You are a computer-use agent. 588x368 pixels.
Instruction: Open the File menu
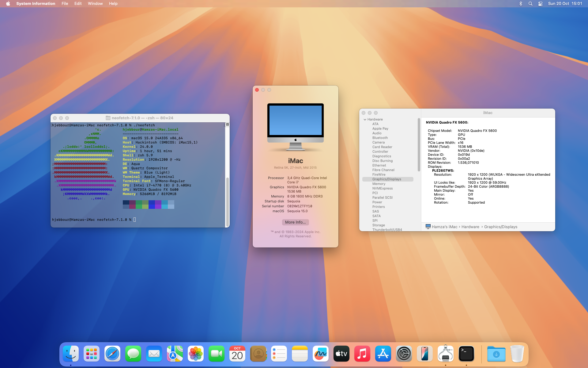tap(65, 4)
